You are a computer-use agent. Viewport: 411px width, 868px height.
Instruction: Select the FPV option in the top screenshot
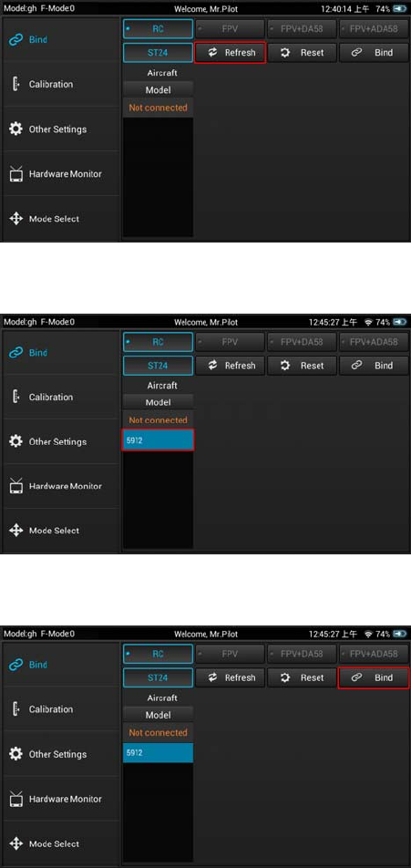pyautogui.click(x=231, y=29)
